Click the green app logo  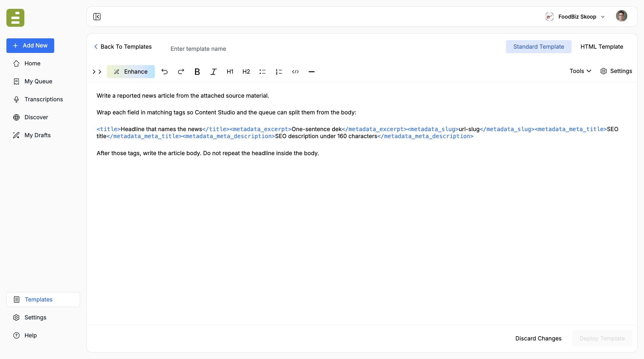pos(15,18)
